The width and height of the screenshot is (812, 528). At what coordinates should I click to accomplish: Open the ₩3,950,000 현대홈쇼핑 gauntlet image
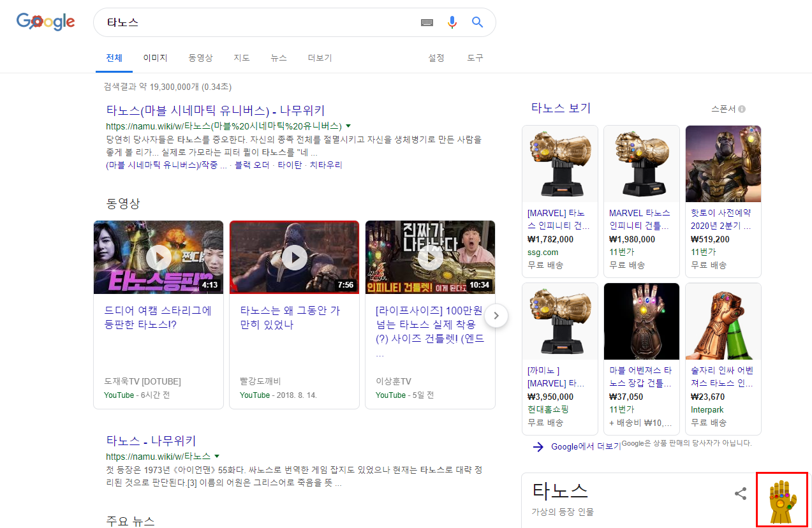click(x=560, y=321)
